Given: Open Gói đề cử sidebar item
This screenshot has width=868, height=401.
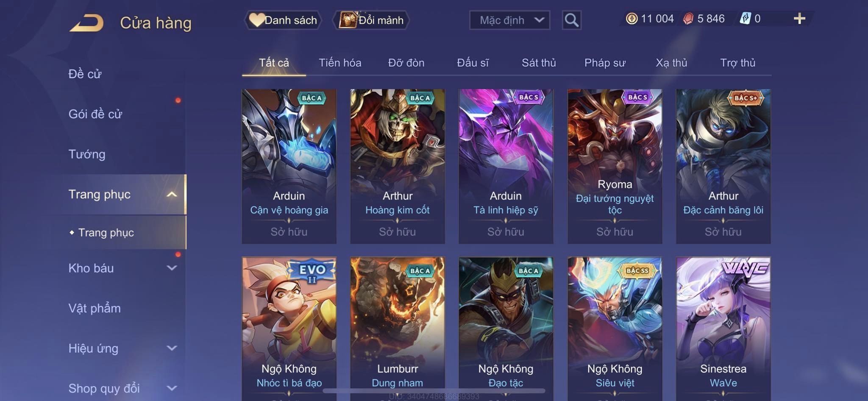Looking at the screenshot, I should (x=95, y=114).
